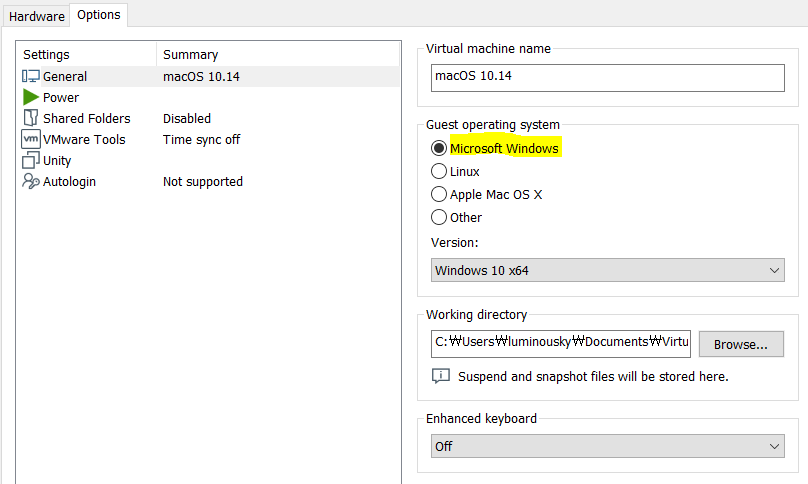Click the VMware Tools vm icon
The width and height of the screenshot is (808, 484).
click(x=30, y=139)
